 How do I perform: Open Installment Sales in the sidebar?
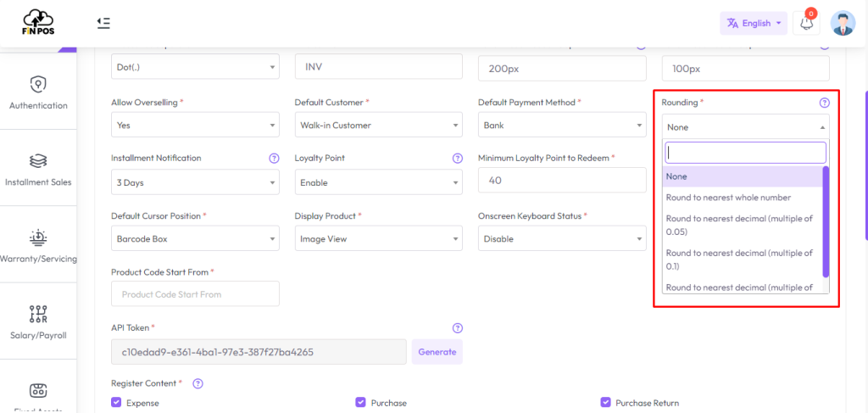pos(38,170)
